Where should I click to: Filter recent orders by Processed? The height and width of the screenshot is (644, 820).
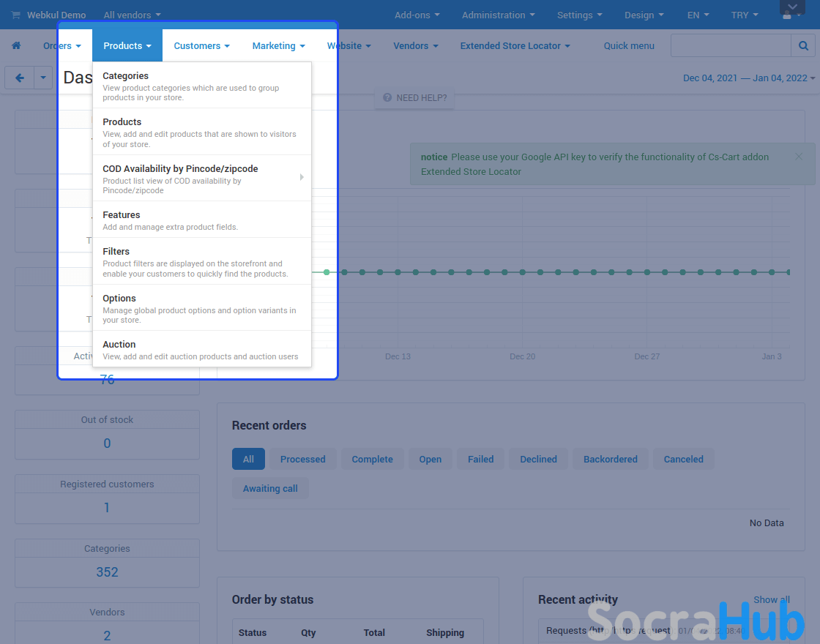tap(302, 460)
